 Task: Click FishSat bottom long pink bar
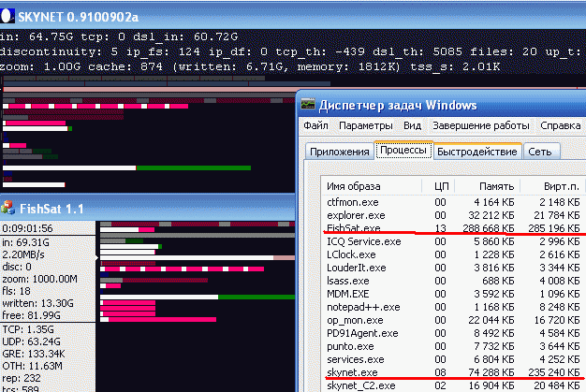(x=158, y=320)
